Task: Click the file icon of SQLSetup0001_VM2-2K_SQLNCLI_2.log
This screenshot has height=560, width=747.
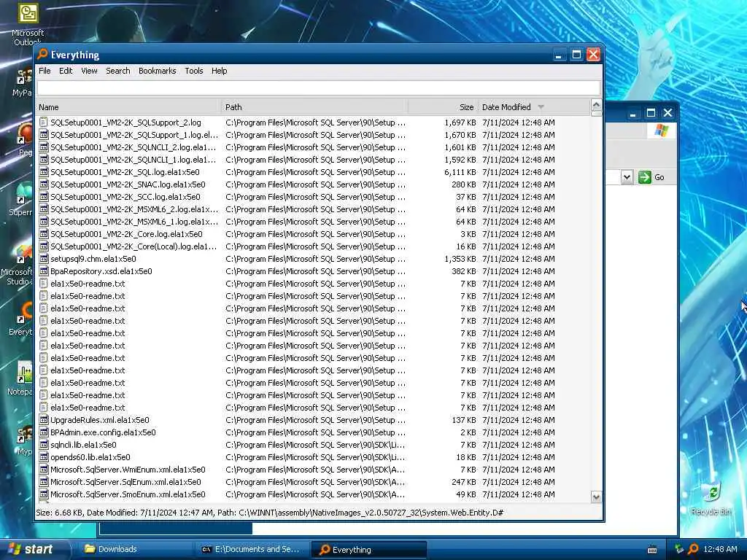Action: pyautogui.click(x=44, y=147)
